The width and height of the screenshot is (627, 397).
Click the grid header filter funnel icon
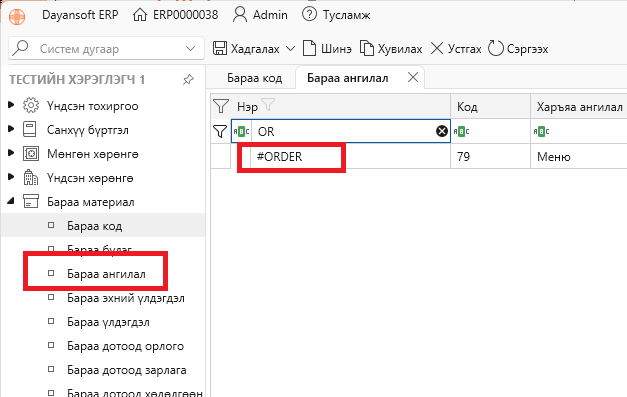tap(221, 106)
